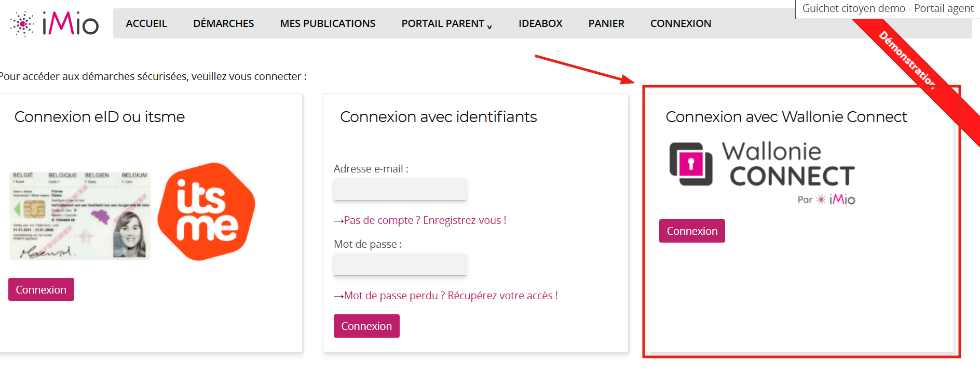Viewport: 980px width, 373px height.
Task: Click Connexion under the eID or itsme card
Action: click(x=41, y=289)
